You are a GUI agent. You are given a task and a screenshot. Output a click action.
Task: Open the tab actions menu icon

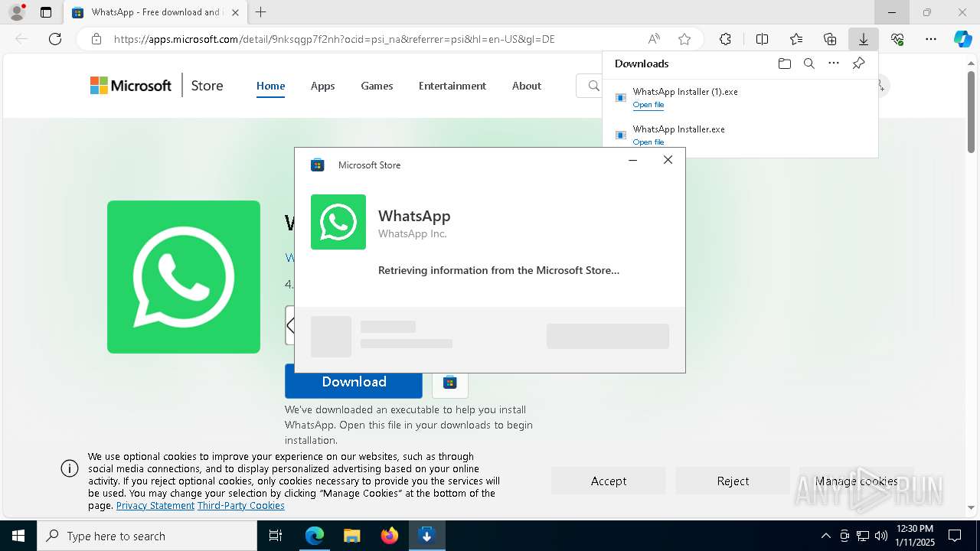46,12
